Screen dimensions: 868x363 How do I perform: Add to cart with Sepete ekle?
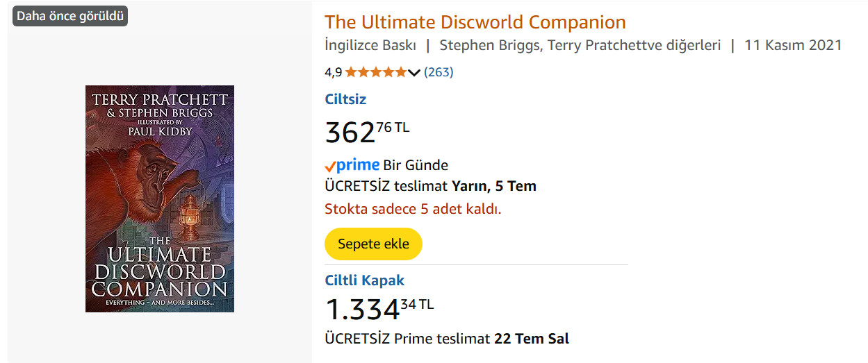373,244
